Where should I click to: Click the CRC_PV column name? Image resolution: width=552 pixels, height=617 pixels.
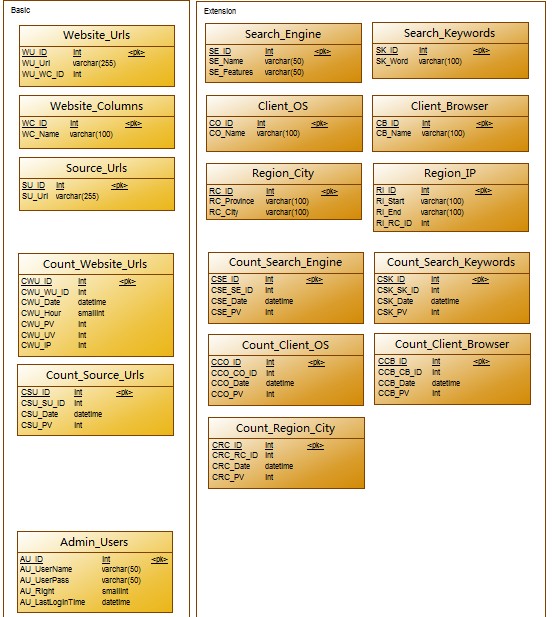(x=228, y=477)
